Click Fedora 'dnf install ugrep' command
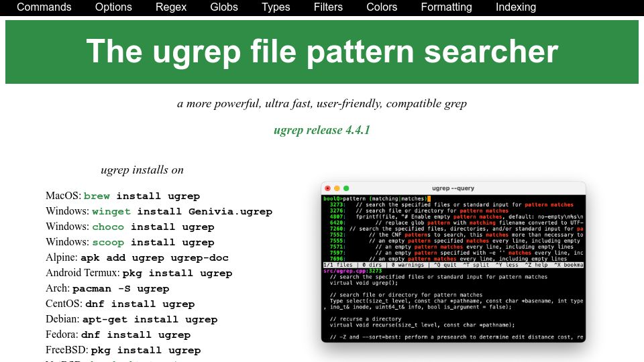This screenshot has width=644, height=362. pyautogui.click(x=136, y=335)
